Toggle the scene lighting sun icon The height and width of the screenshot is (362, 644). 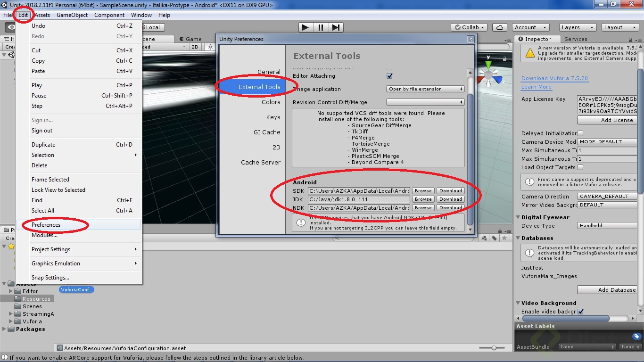tap(210, 47)
